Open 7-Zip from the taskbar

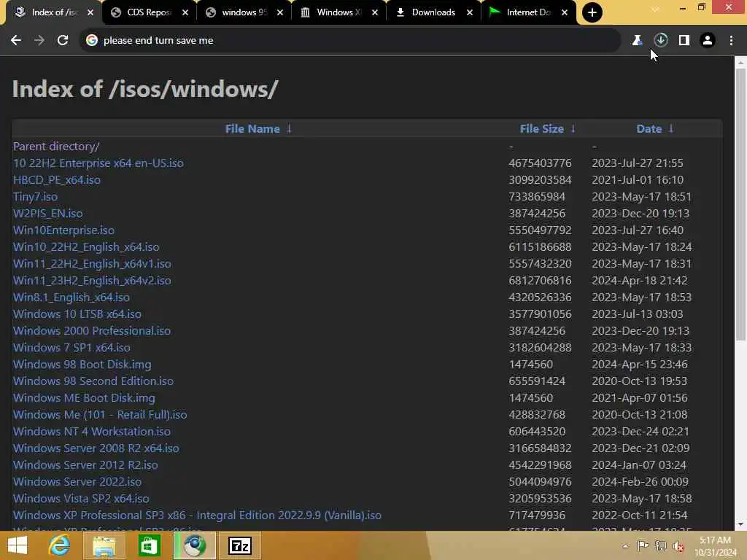(x=239, y=545)
